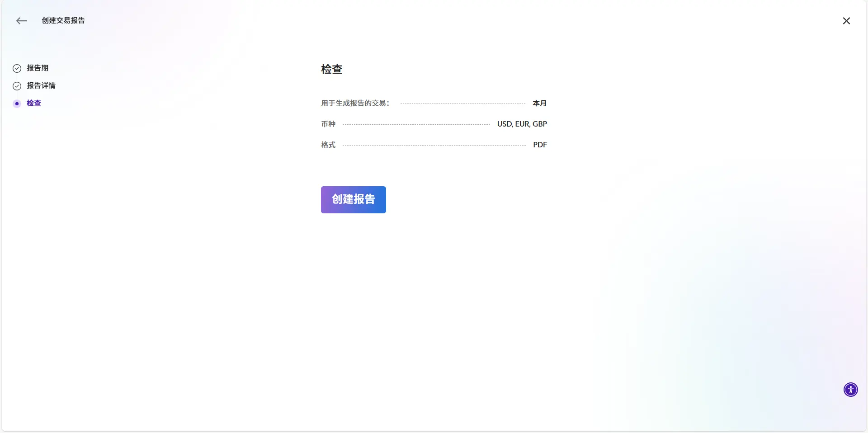The image size is (868, 433).
Task: Click the USD, EUR, GBP value
Action: click(x=522, y=124)
